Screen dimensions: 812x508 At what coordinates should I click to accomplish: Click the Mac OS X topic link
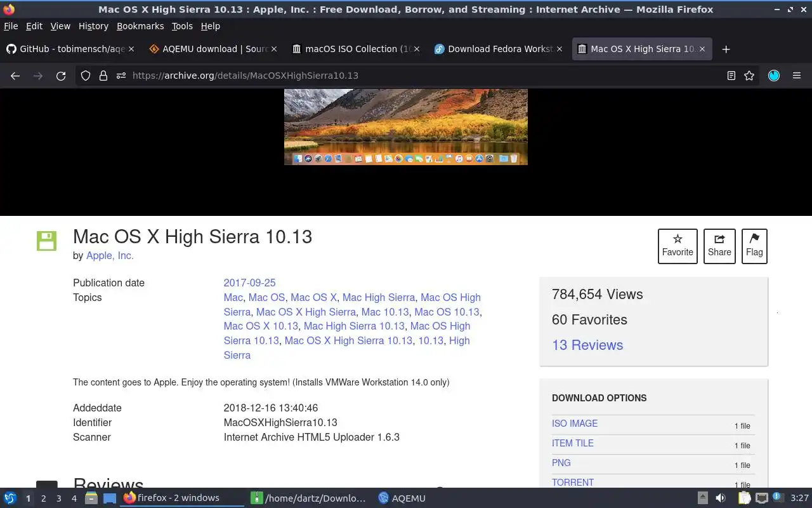point(313,297)
